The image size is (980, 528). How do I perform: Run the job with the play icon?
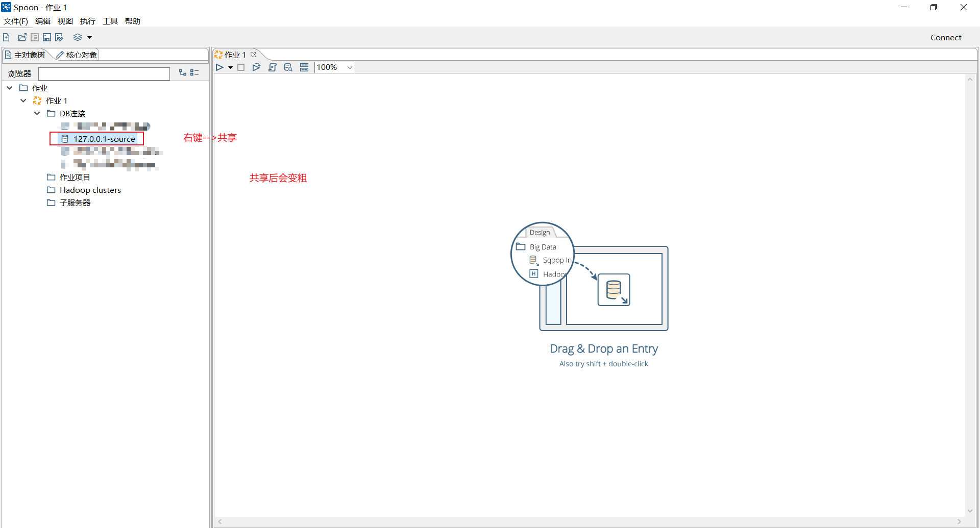click(x=219, y=67)
